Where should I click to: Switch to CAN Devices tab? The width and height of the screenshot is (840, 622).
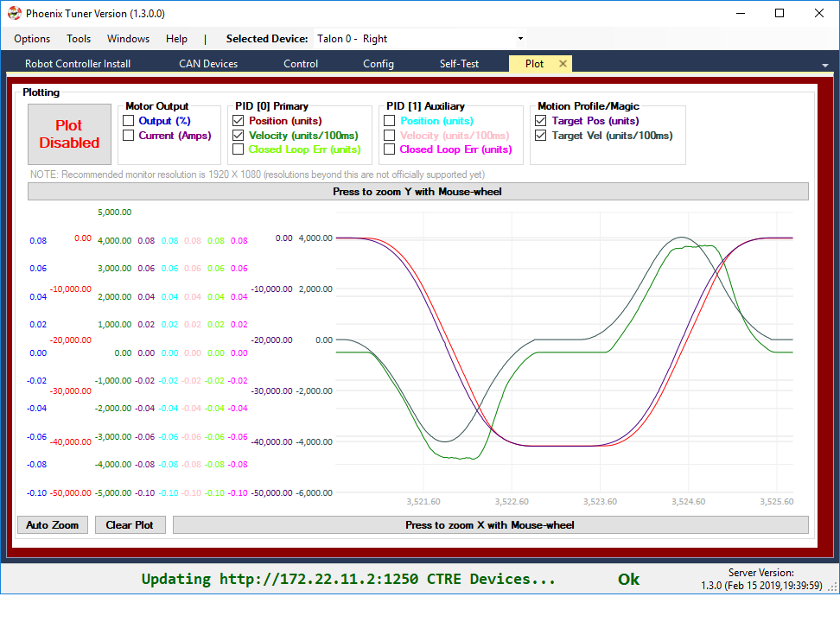pyautogui.click(x=208, y=64)
